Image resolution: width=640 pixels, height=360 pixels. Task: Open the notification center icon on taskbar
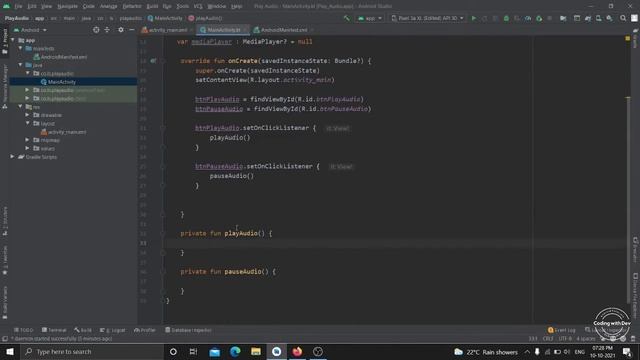pyautogui.click(x=627, y=352)
